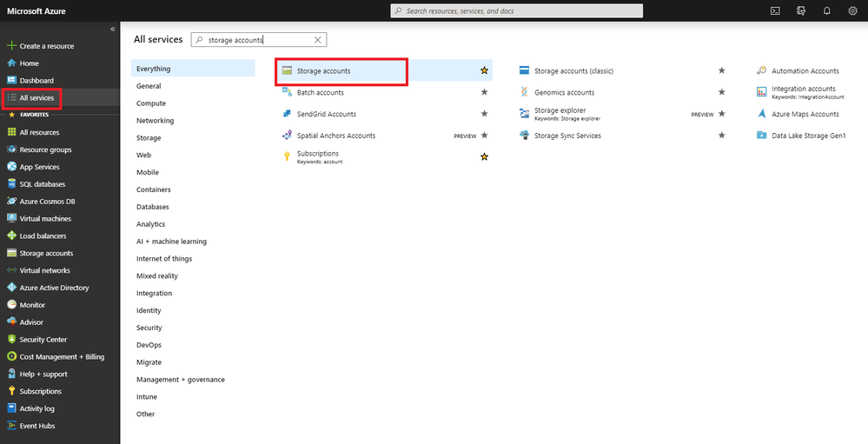Viewport: 868px width, 444px height.
Task: Select the Everything category
Action: (193, 69)
